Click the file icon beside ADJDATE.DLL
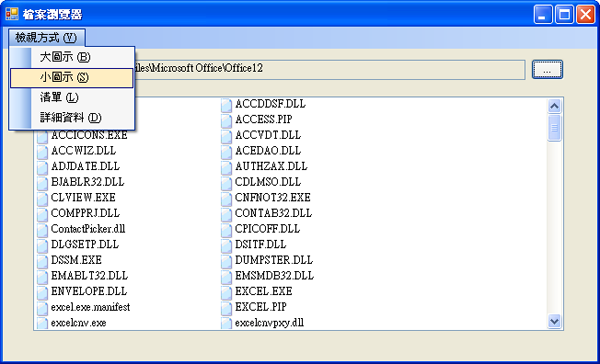Viewport: 600px width, 364px height. 42,168
